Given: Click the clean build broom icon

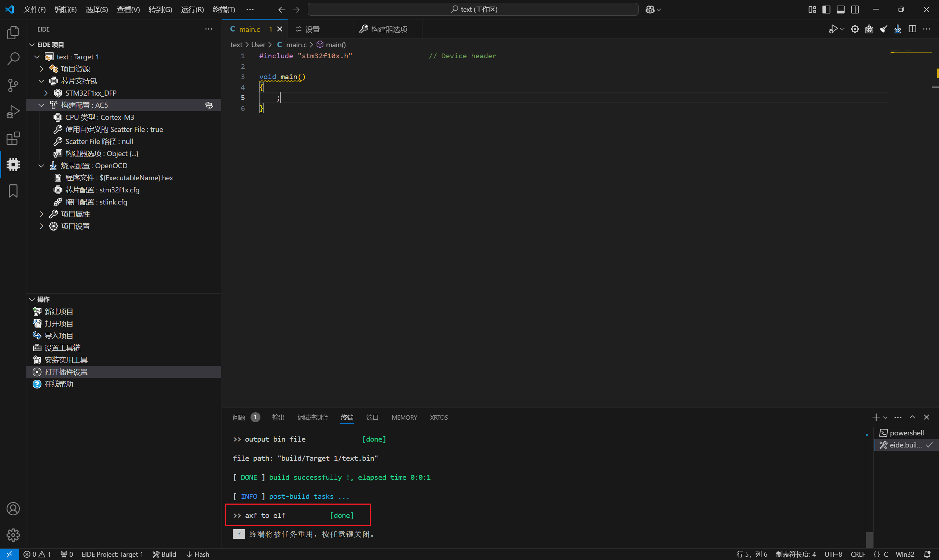Looking at the screenshot, I should tap(884, 29).
